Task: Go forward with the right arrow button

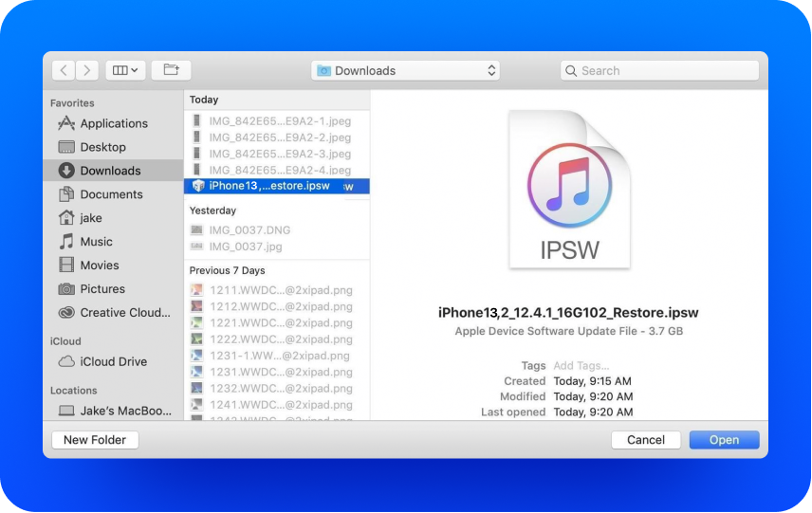Action: pyautogui.click(x=87, y=70)
